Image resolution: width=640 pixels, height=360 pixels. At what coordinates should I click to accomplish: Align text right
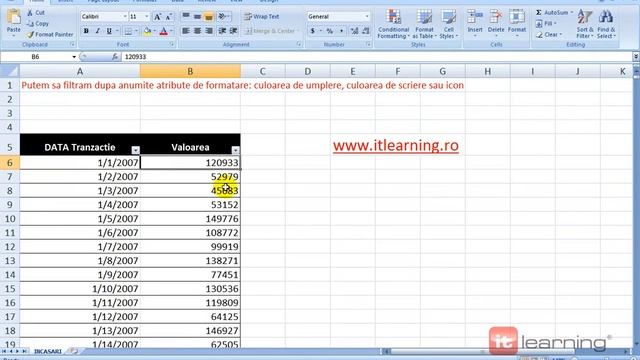pyautogui.click(x=209, y=31)
